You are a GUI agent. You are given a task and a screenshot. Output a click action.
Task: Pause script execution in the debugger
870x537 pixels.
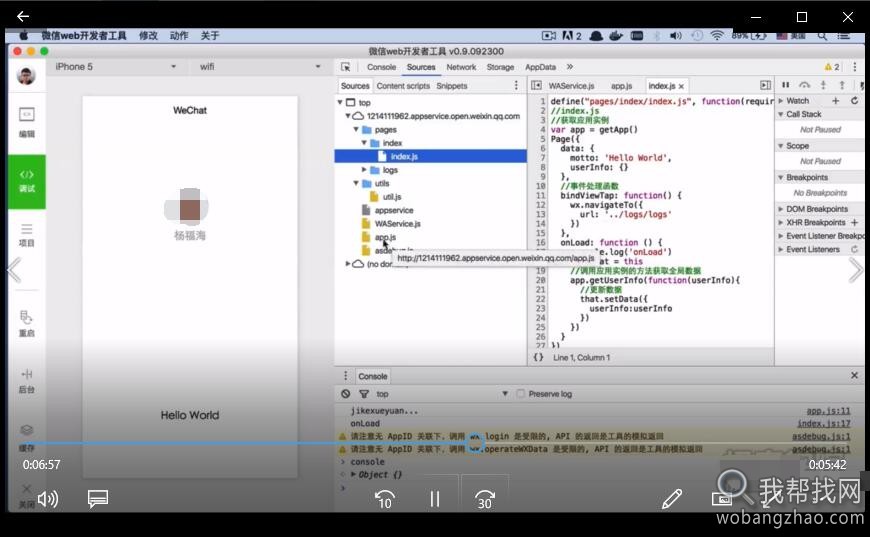coord(786,85)
